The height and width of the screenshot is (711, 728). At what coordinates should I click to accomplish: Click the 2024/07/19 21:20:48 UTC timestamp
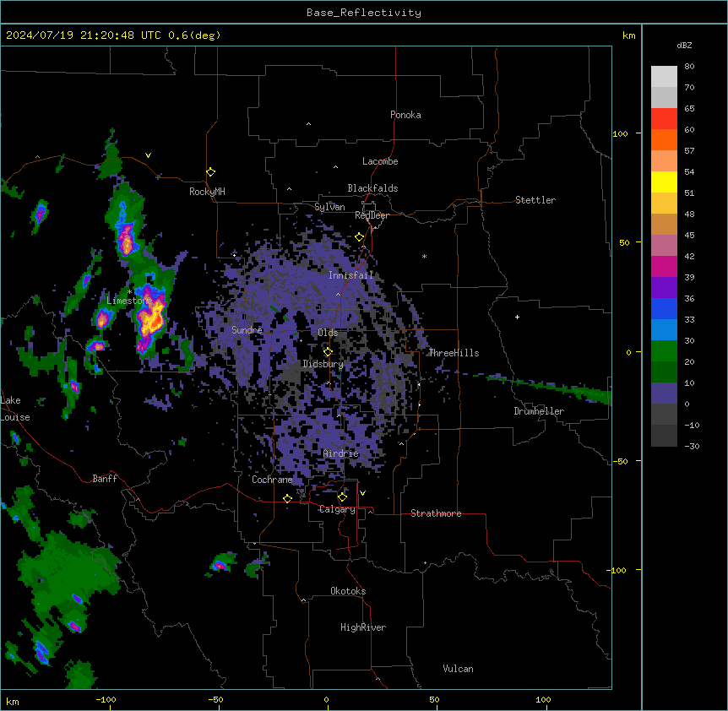[x=84, y=35]
